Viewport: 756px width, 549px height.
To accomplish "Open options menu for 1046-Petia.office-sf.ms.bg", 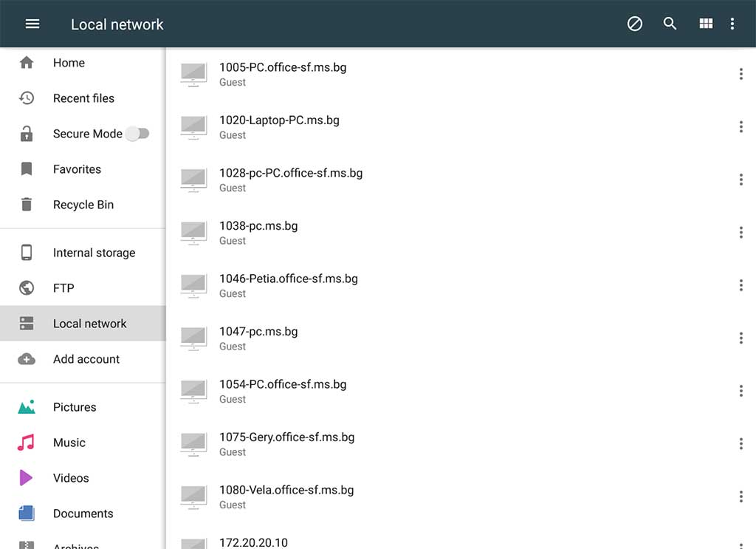I will click(741, 285).
